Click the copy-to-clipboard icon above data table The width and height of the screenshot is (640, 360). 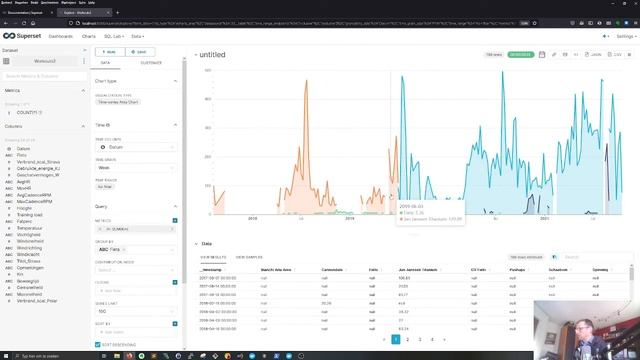tap(554, 257)
